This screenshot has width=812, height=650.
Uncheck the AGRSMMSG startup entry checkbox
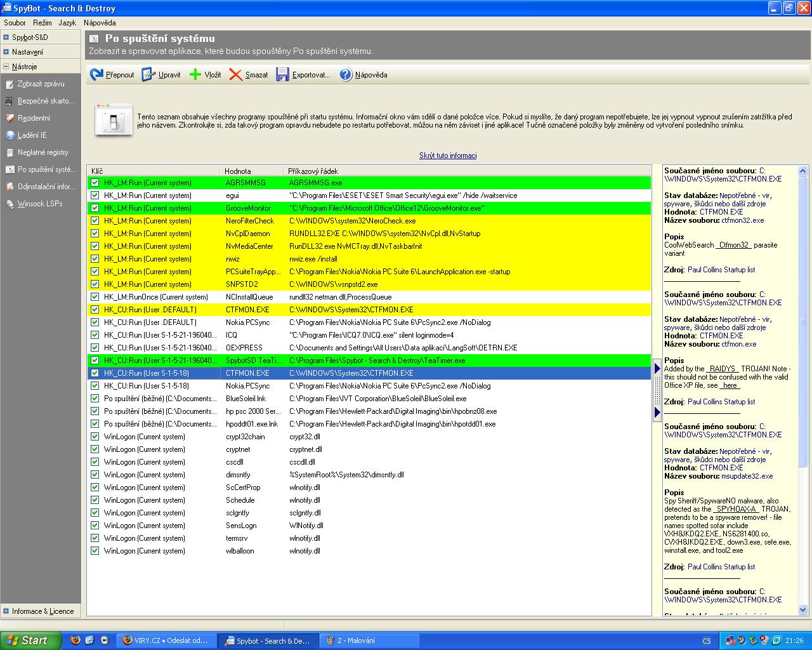pos(95,183)
